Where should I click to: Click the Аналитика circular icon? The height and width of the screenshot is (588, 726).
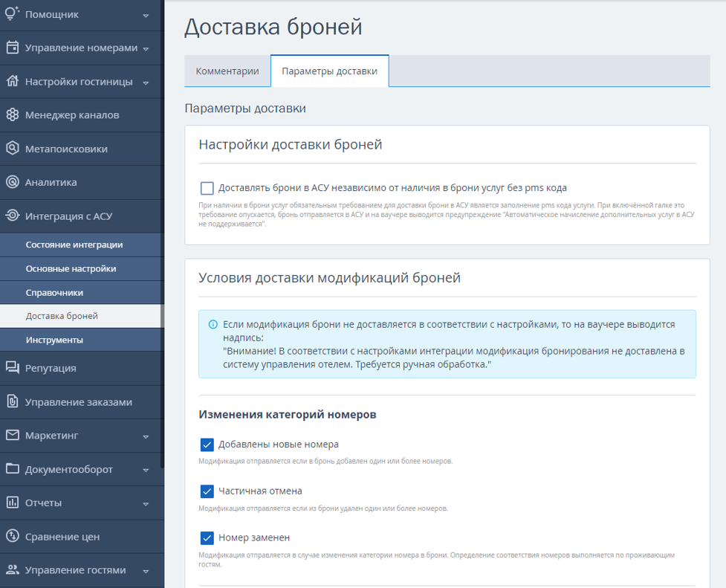[13, 182]
